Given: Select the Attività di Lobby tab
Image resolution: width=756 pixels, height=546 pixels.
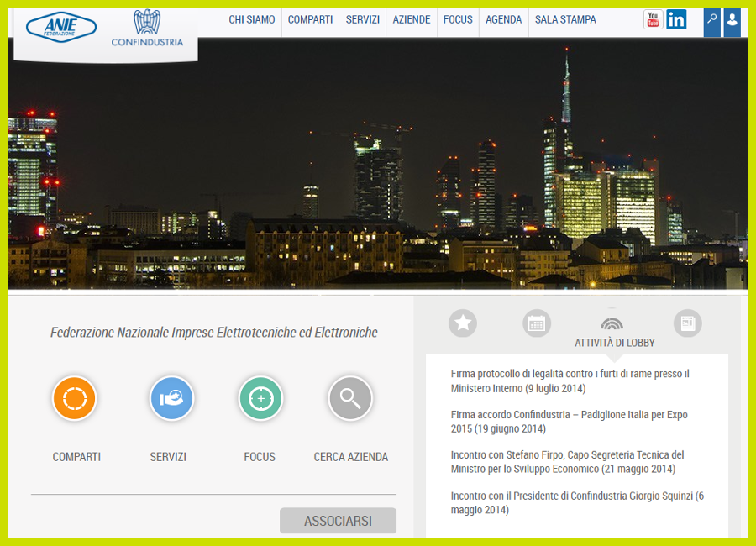Looking at the screenshot, I should (612, 330).
